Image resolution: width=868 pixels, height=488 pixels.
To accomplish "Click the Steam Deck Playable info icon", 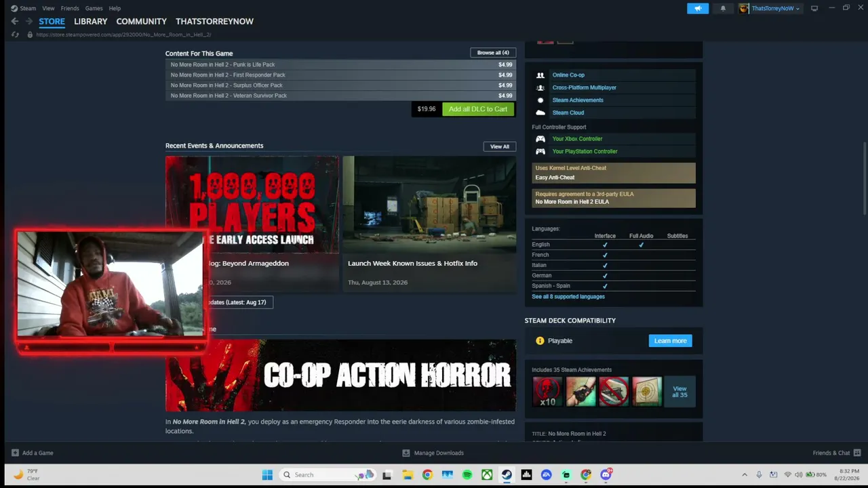I will click(540, 341).
